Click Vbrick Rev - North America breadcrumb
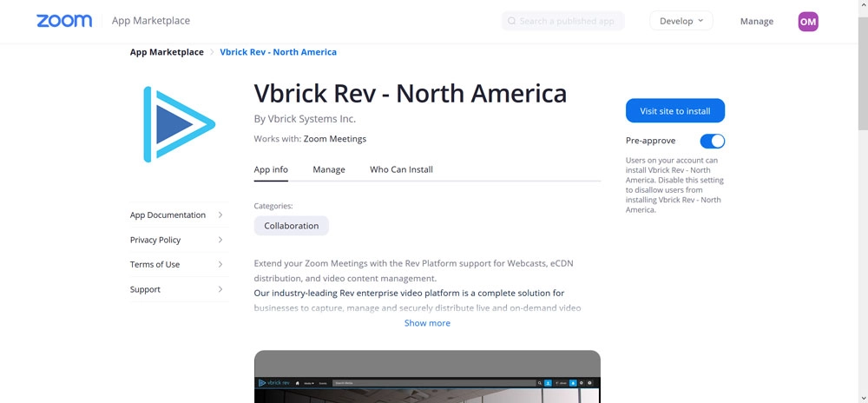 [x=278, y=52]
